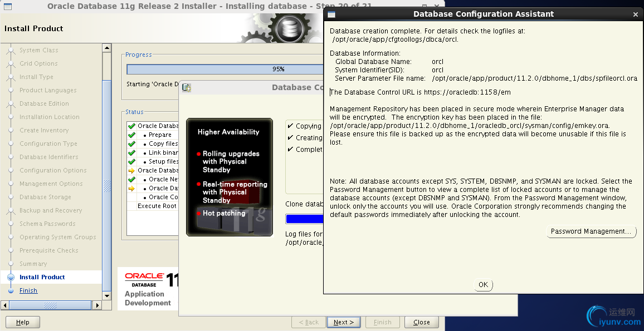Click the sidebar vertical scrollbar thumb
The width and height of the screenshot is (644, 331).
[x=107, y=185]
